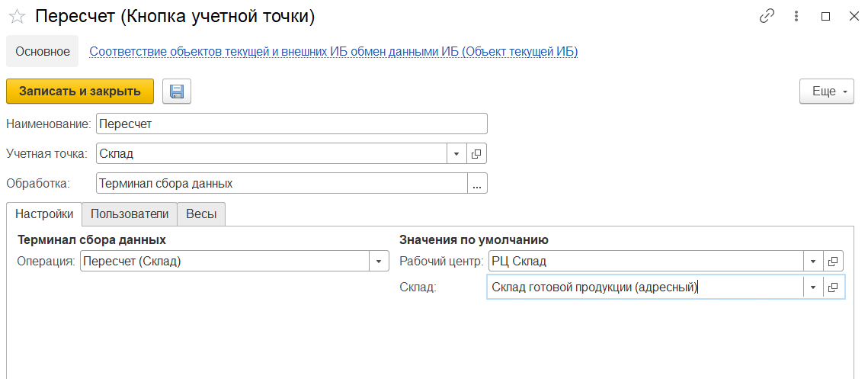This screenshot has width=868, height=379.
Task: Click the Основное navigation button
Action: (42, 52)
